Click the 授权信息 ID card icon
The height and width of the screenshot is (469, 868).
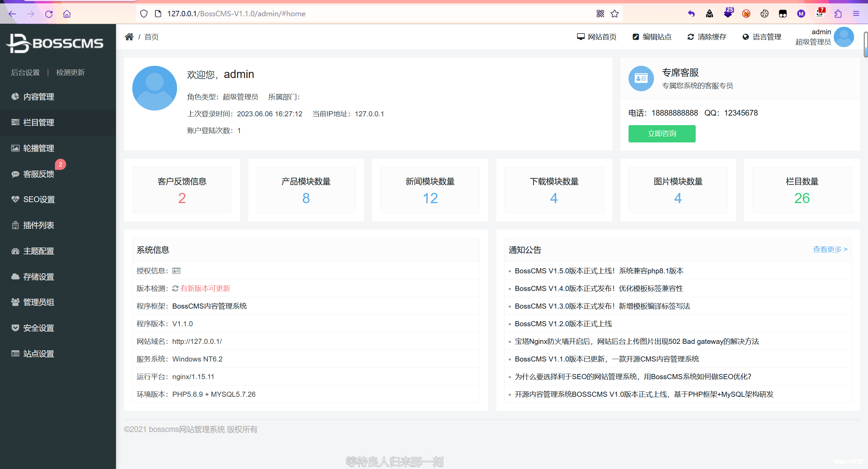pos(176,271)
